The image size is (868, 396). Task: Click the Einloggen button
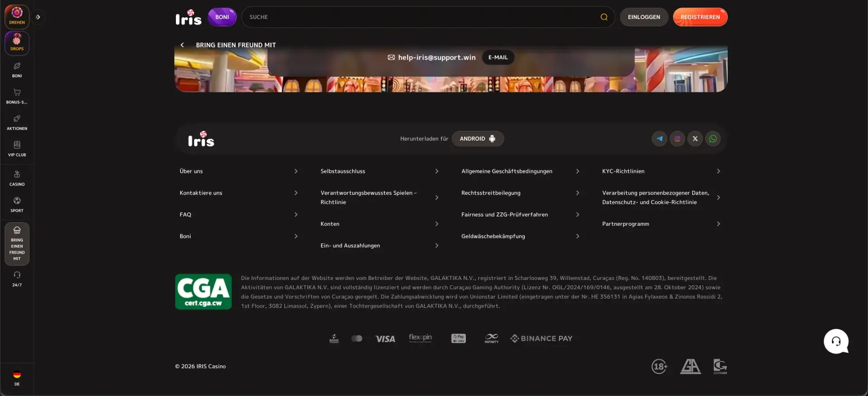click(644, 17)
